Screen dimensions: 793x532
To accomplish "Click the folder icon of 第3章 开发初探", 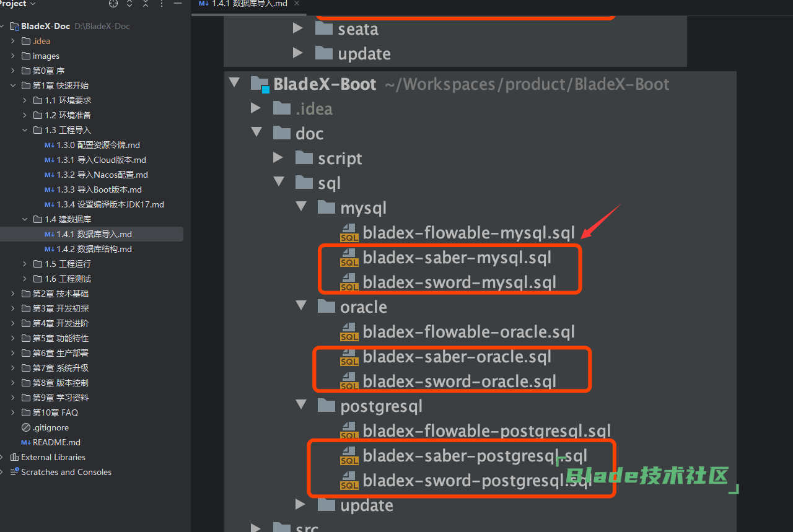I will coord(26,308).
